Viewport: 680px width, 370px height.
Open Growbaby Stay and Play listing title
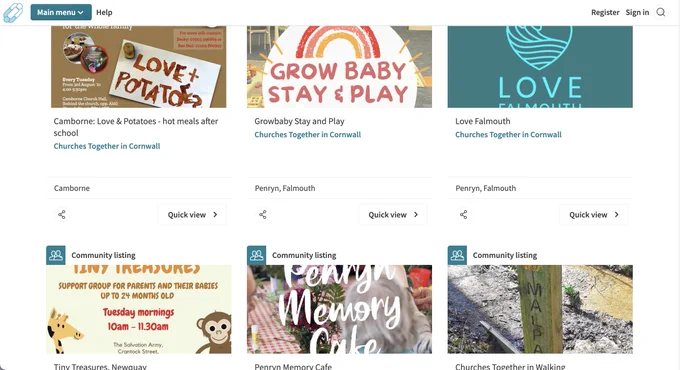(299, 121)
